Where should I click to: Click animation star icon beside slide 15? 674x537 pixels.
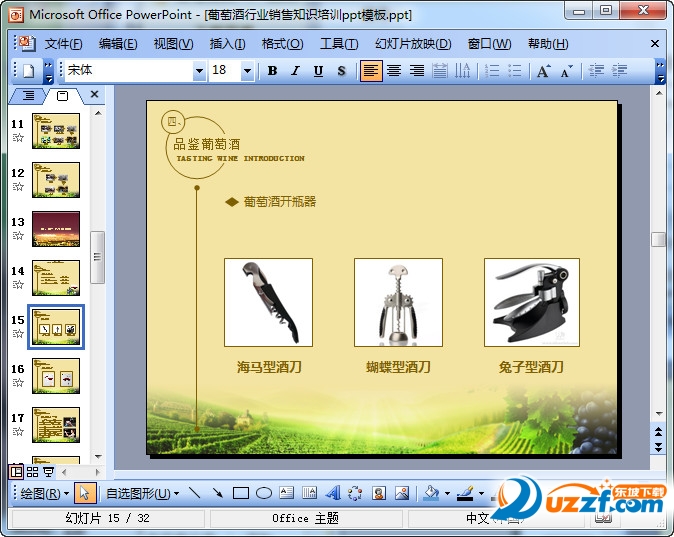point(18,333)
